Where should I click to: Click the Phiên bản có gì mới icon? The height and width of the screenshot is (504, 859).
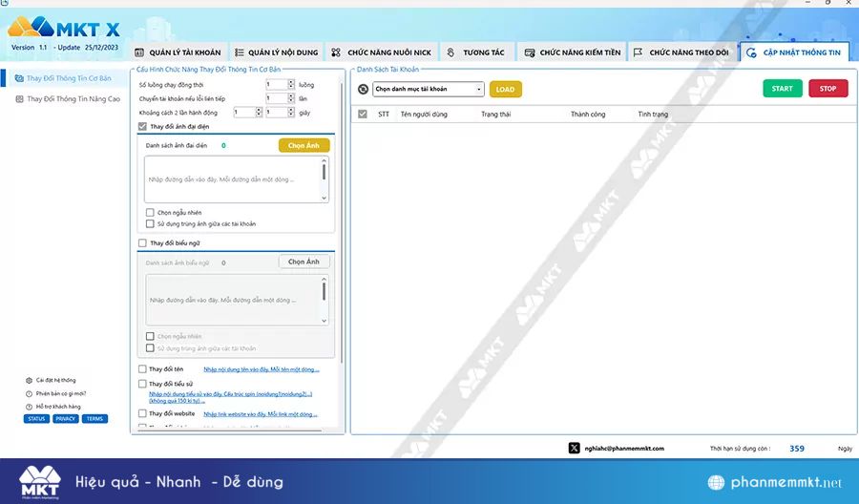[29, 393]
